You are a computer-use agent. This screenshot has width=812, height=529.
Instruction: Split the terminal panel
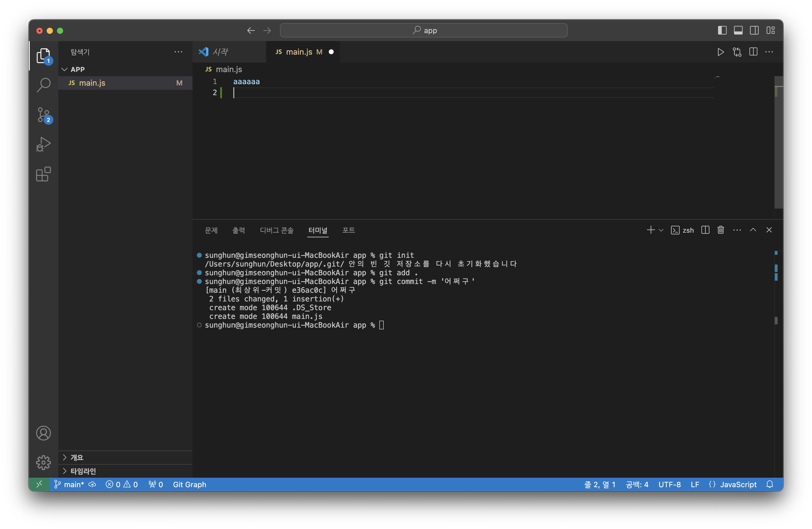(705, 230)
